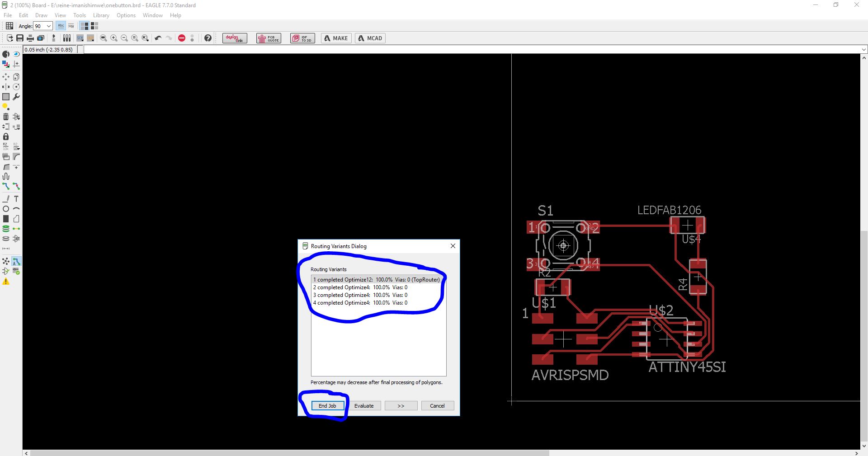Open the Tools menu
Viewport: 868px width, 456px height.
(80, 15)
